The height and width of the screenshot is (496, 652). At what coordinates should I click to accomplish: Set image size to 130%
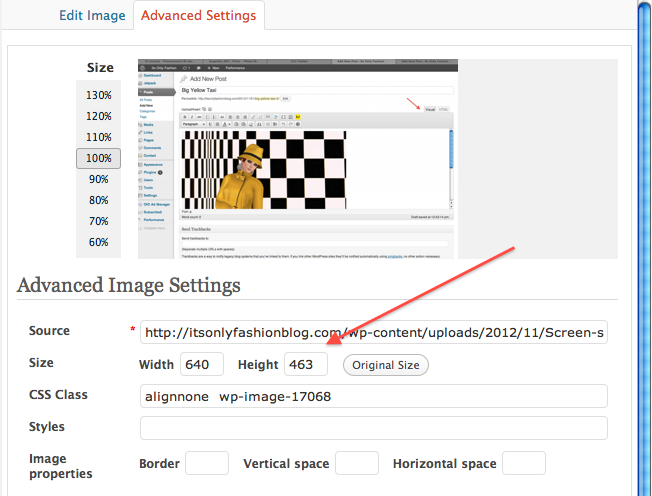pyautogui.click(x=98, y=95)
